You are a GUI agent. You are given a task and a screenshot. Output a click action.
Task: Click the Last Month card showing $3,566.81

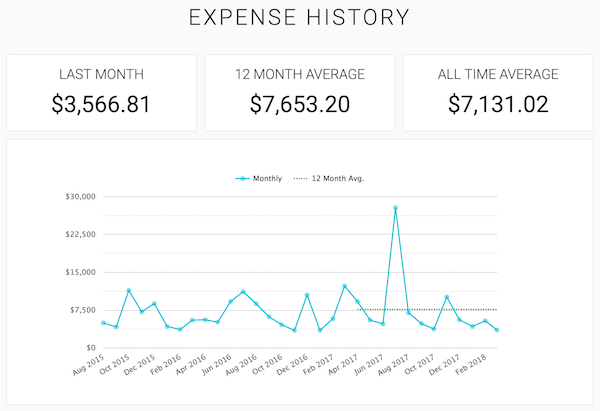[x=101, y=93]
